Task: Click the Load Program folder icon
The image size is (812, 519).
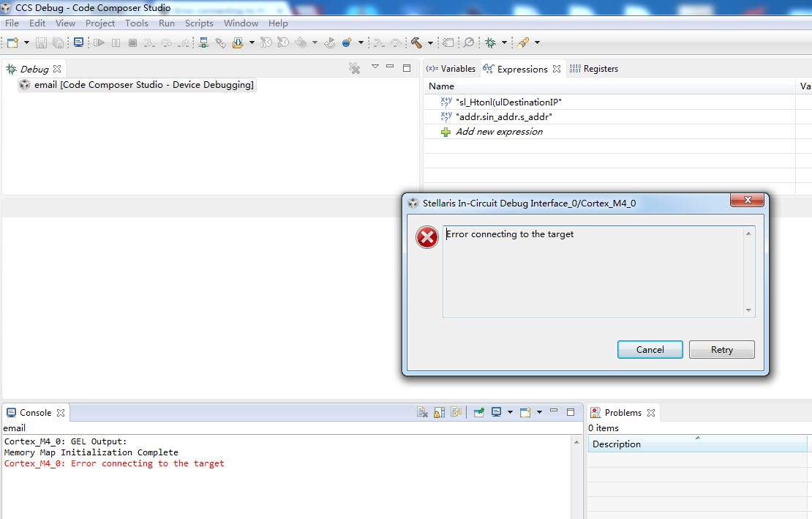Action: pyautogui.click(x=238, y=42)
